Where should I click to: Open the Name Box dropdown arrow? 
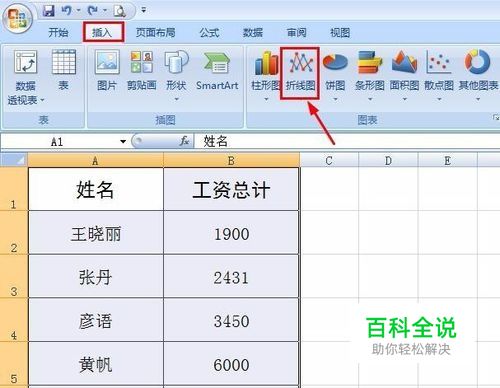123,142
